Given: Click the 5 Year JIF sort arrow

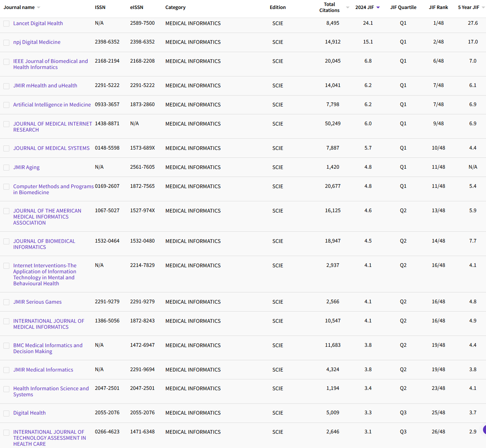Looking at the screenshot, I should (483, 7).
